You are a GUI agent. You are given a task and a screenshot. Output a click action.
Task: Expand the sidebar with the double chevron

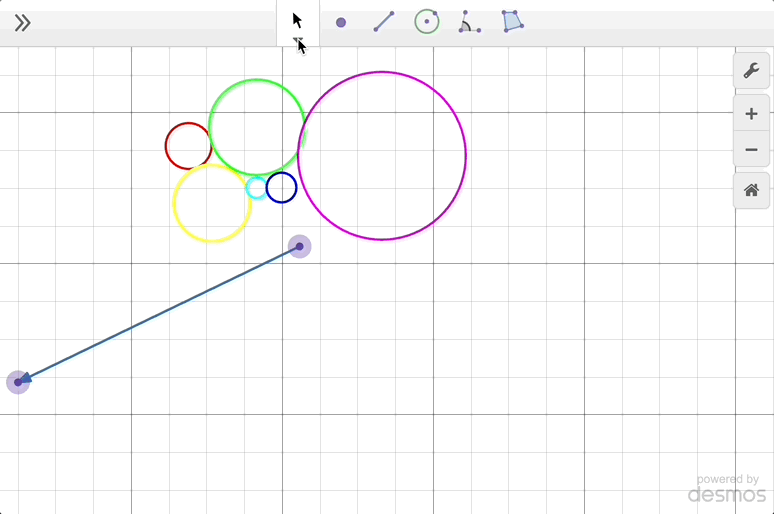click(x=22, y=23)
